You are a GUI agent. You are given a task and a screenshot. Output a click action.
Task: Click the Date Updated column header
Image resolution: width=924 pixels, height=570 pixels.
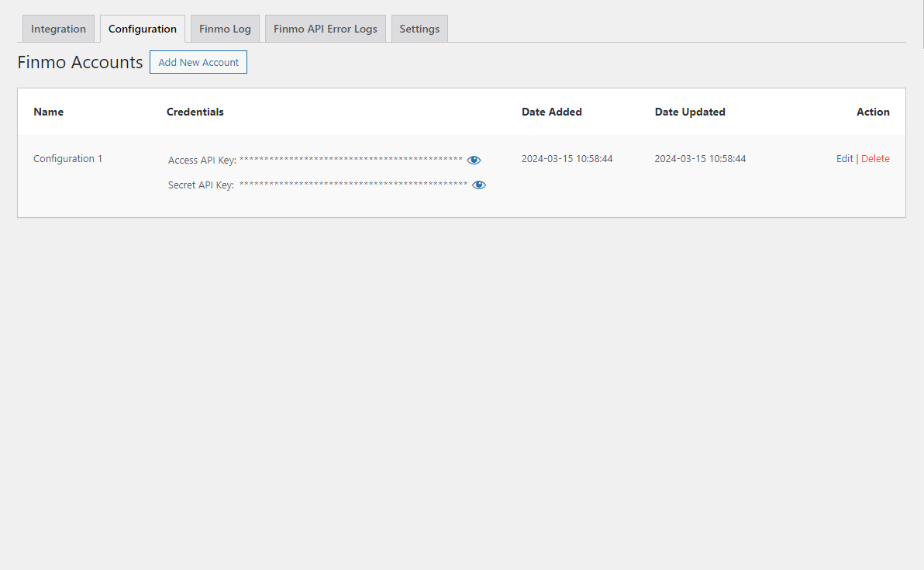point(690,112)
